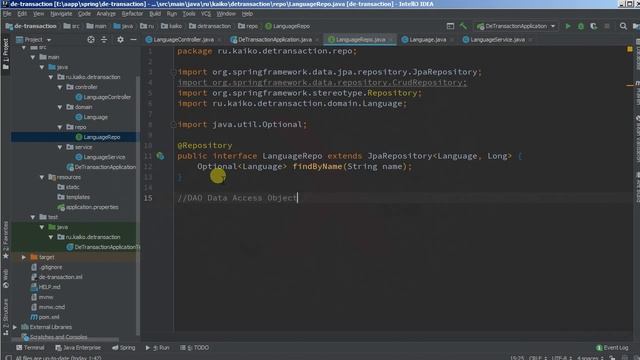Open Project panel settings gear
The height and width of the screenshot is (360, 640).
point(120,40)
